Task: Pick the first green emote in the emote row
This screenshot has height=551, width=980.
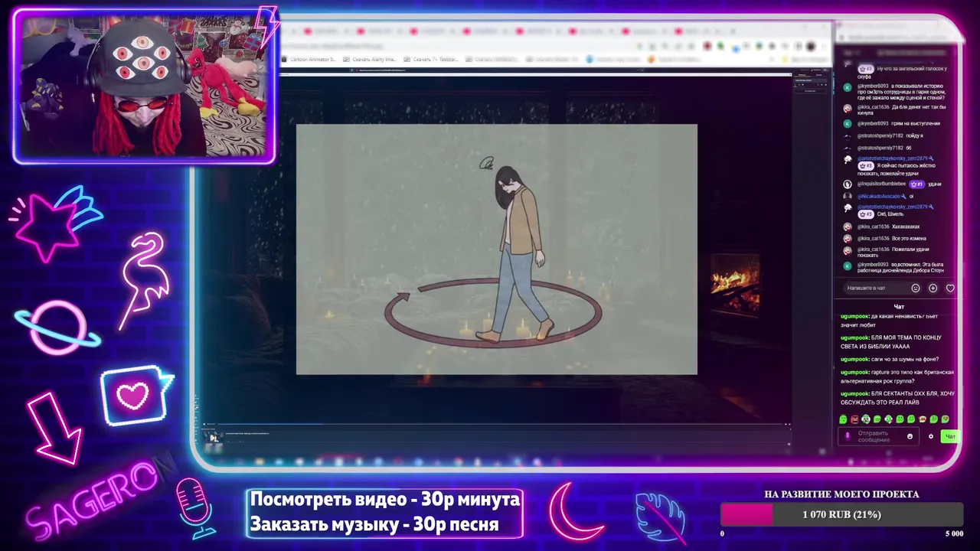Action: tap(843, 419)
